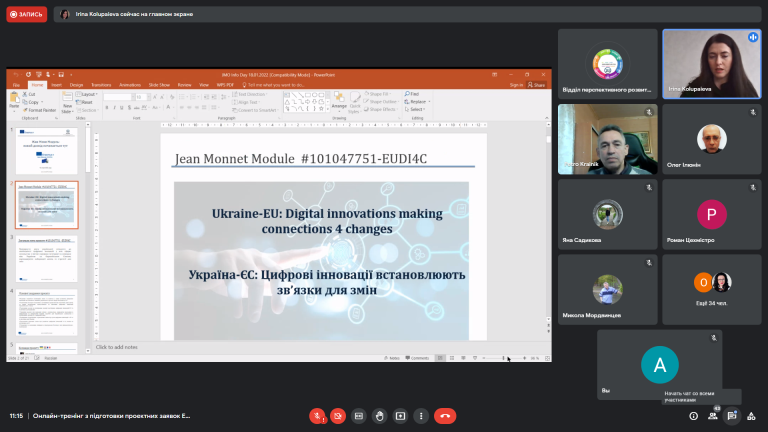768x432 pixels.
Task: Open the font name combo box
Action: (x=119, y=97)
